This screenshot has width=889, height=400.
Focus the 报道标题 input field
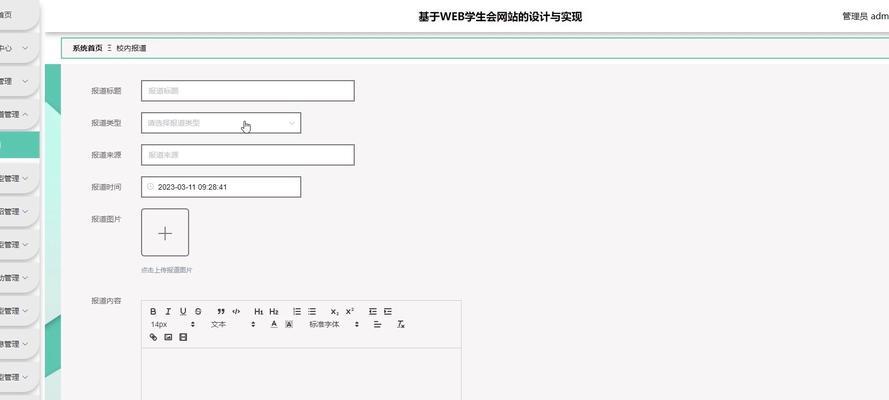[248, 91]
